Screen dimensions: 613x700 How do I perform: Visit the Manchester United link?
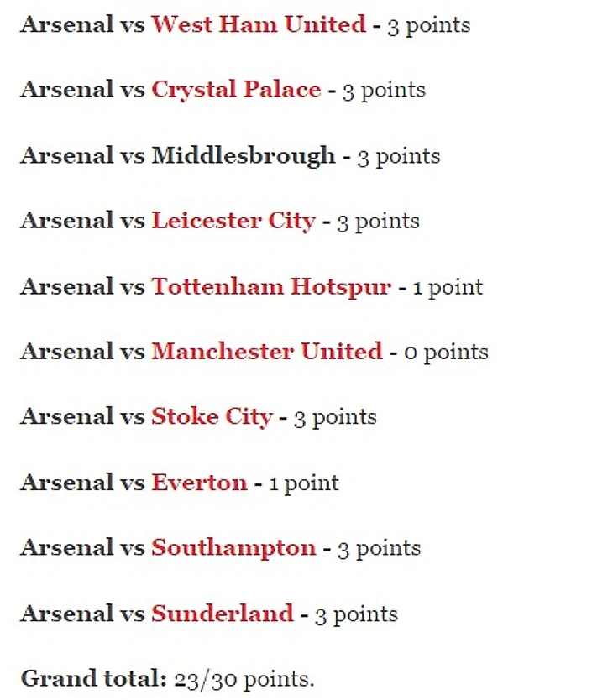tap(267, 352)
